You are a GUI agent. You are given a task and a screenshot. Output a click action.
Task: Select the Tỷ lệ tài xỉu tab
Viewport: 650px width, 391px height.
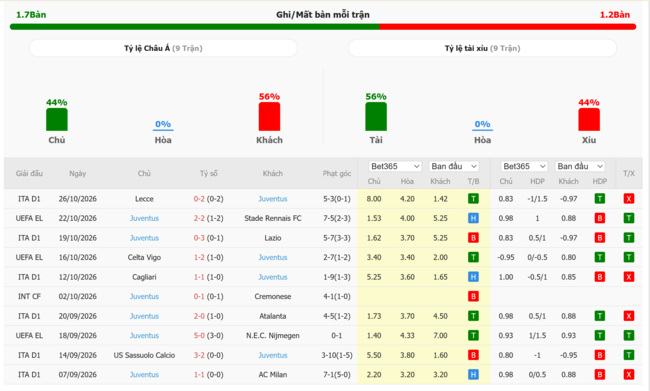coord(483,48)
